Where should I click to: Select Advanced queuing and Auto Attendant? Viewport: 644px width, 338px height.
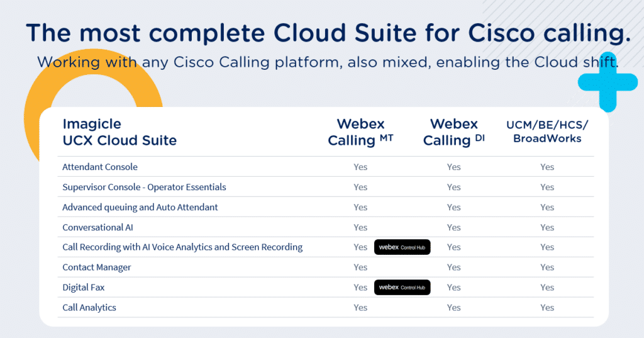pos(140,207)
